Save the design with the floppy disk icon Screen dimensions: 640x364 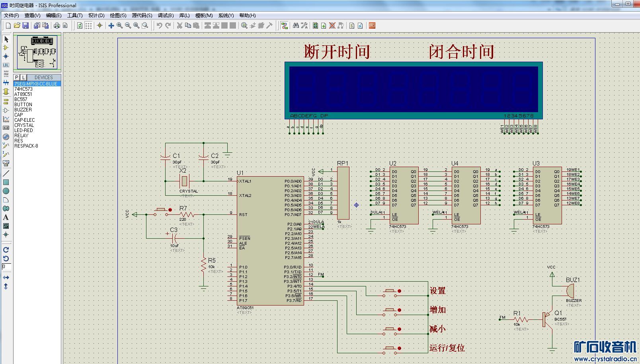click(x=25, y=25)
